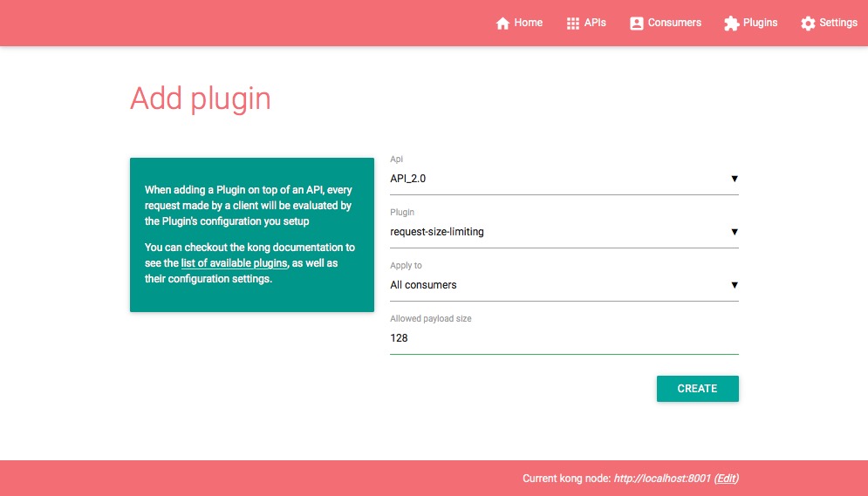Click the Settings gear icon
The height and width of the screenshot is (496, 868).
(808, 24)
